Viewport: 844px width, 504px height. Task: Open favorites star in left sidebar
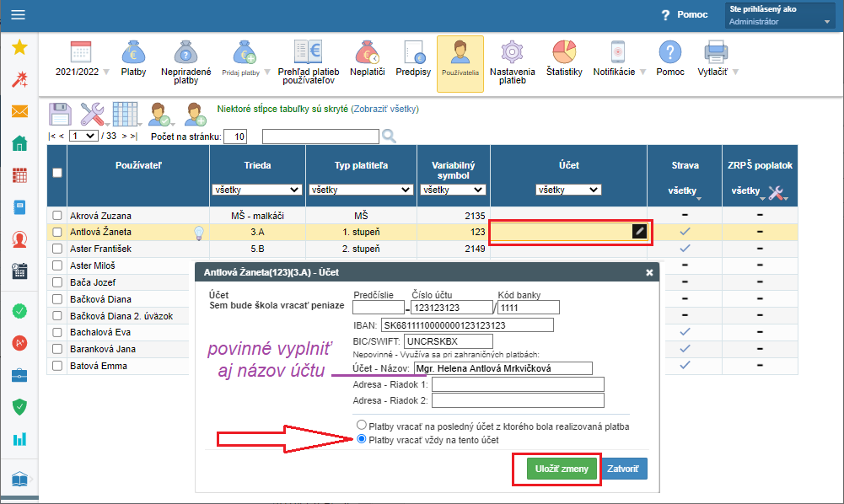point(19,47)
